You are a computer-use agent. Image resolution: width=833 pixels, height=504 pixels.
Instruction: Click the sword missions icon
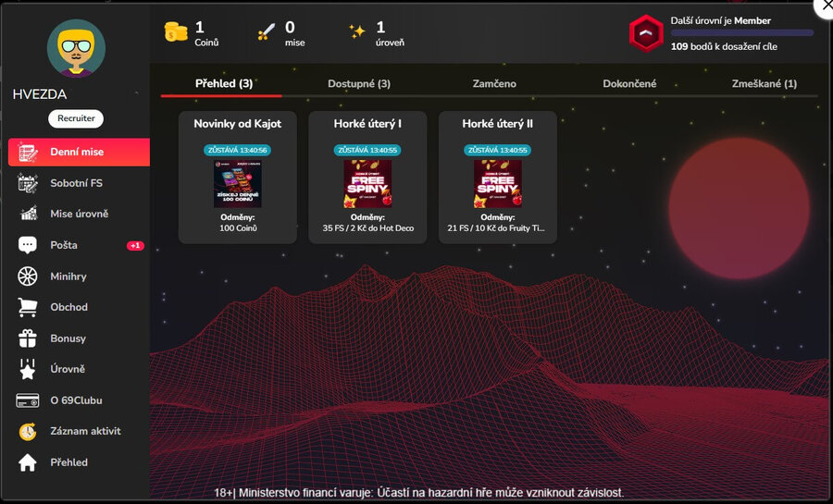pyautogui.click(x=267, y=32)
